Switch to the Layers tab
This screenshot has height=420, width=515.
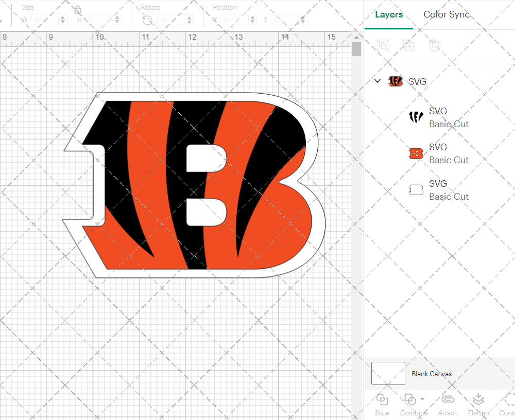pos(388,14)
